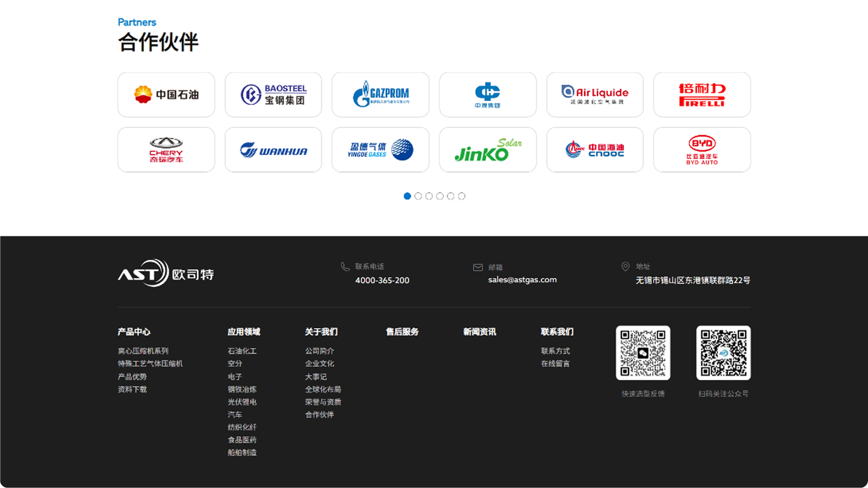Open the 合作伙伴 link under 关于我们
Viewport: 868px width, 488px height.
(x=320, y=415)
